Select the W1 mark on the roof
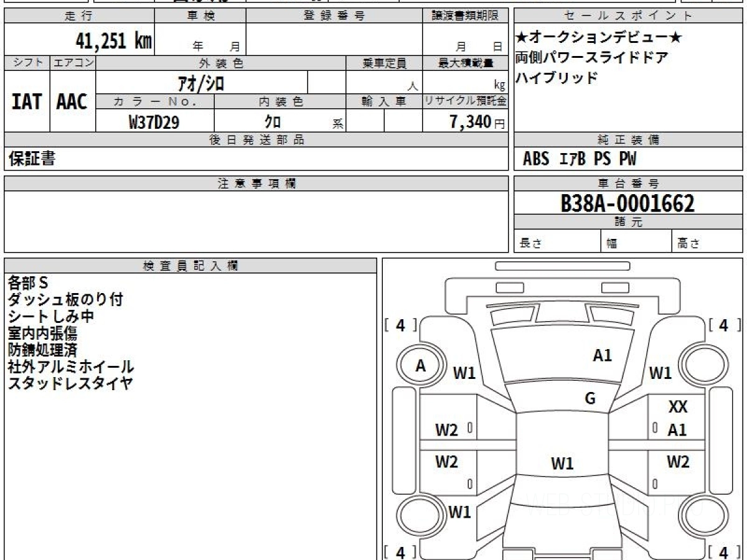The height and width of the screenshot is (560, 747). pyautogui.click(x=562, y=464)
